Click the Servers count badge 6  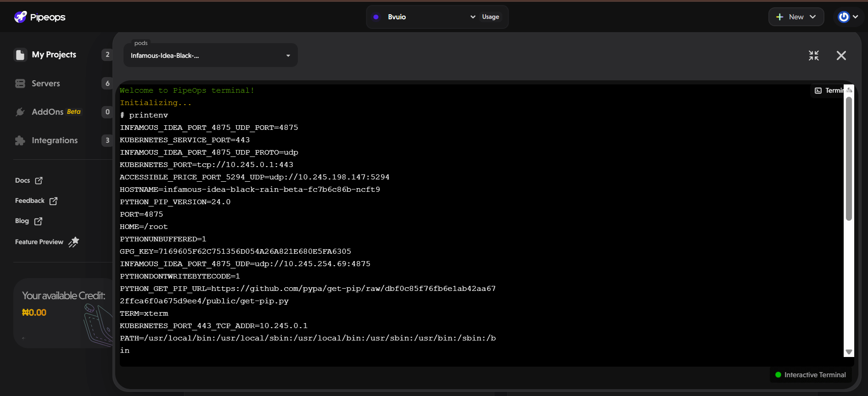[x=107, y=84]
